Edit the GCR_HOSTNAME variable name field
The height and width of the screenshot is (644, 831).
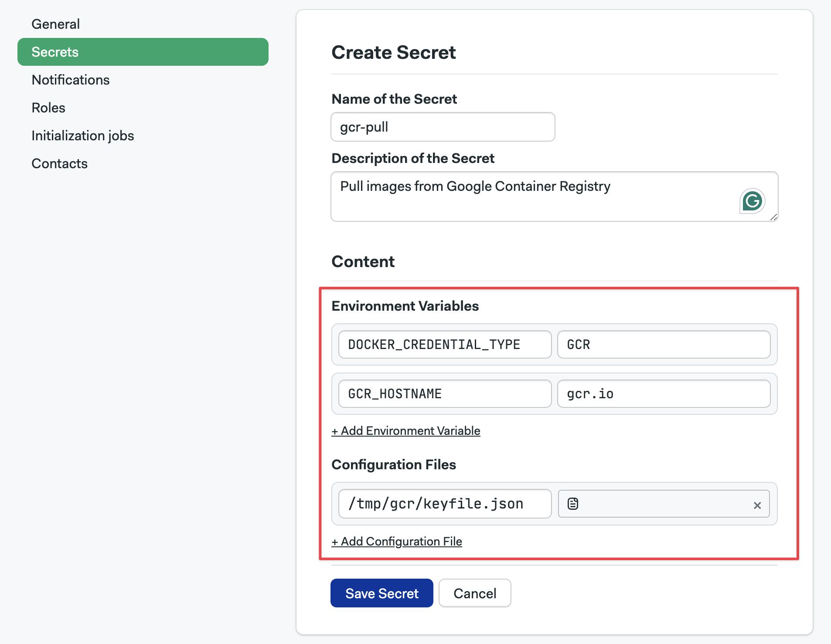445,394
